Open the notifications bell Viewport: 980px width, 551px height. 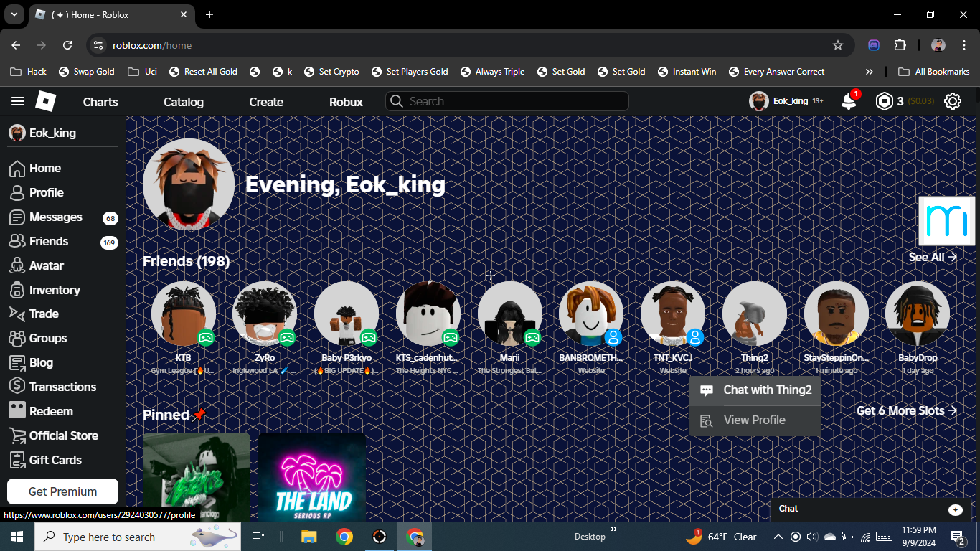tap(849, 101)
